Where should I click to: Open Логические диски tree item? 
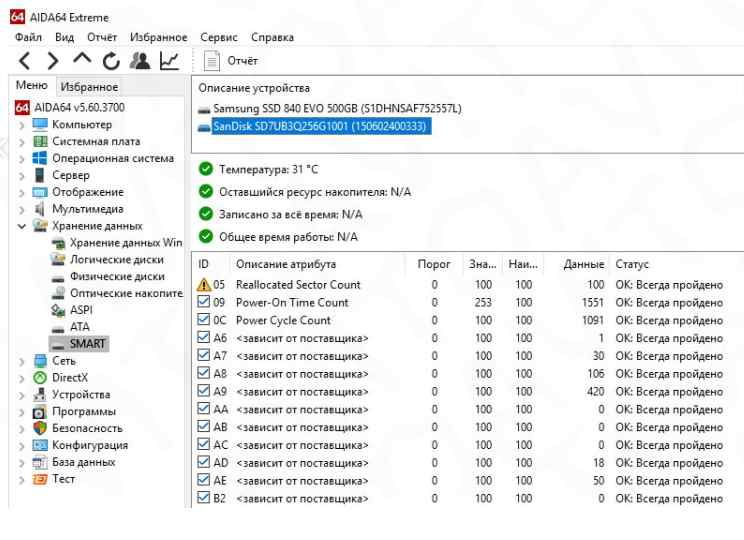pos(117,260)
